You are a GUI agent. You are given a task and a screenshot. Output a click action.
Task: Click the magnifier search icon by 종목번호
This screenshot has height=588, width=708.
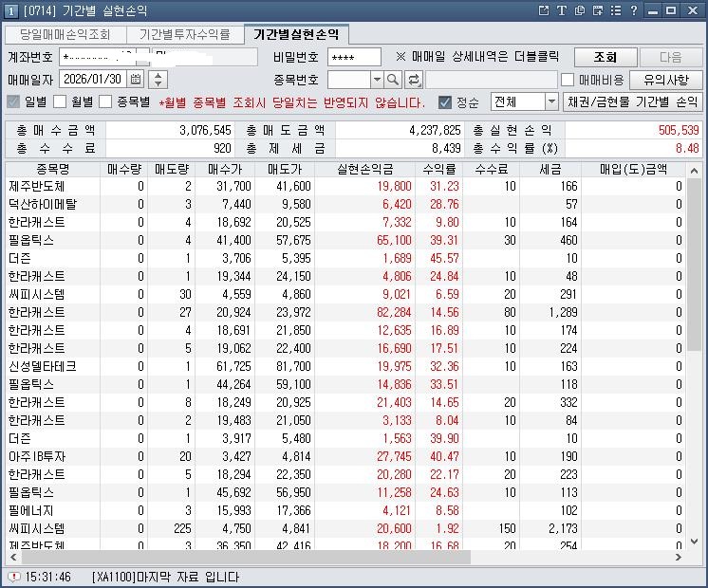[x=393, y=80]
